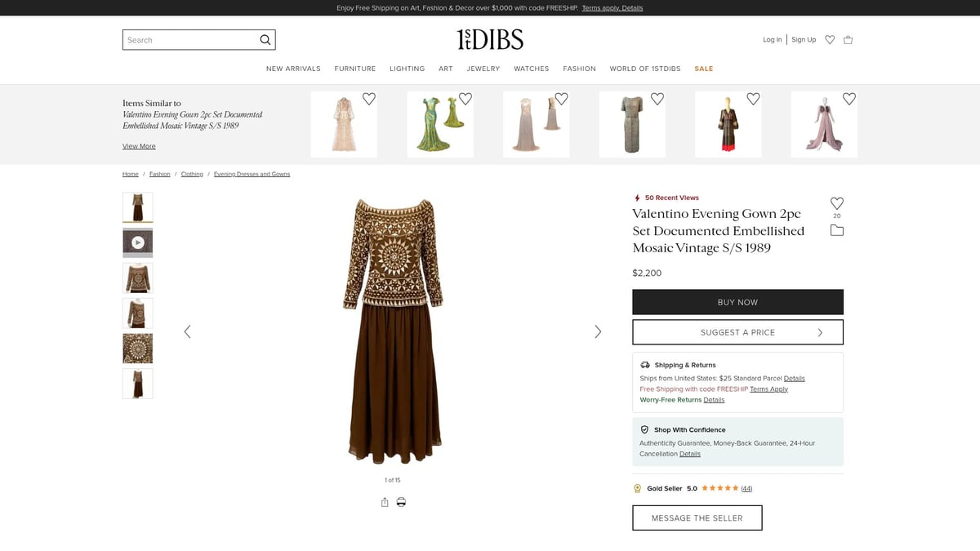Click the main Valentino gown image

(x=393, y=331)
